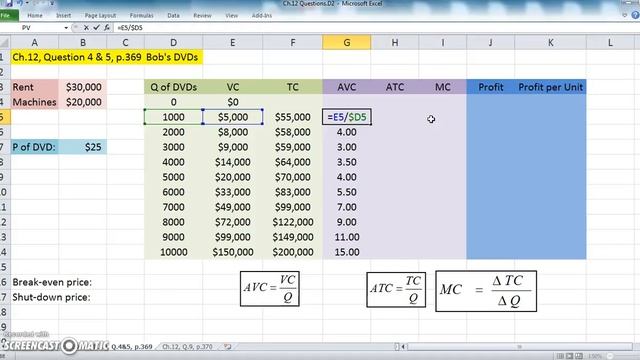Select the cell being edited with =E5/$D5
The height and width of the screenshot is (360, 640).
347,117
